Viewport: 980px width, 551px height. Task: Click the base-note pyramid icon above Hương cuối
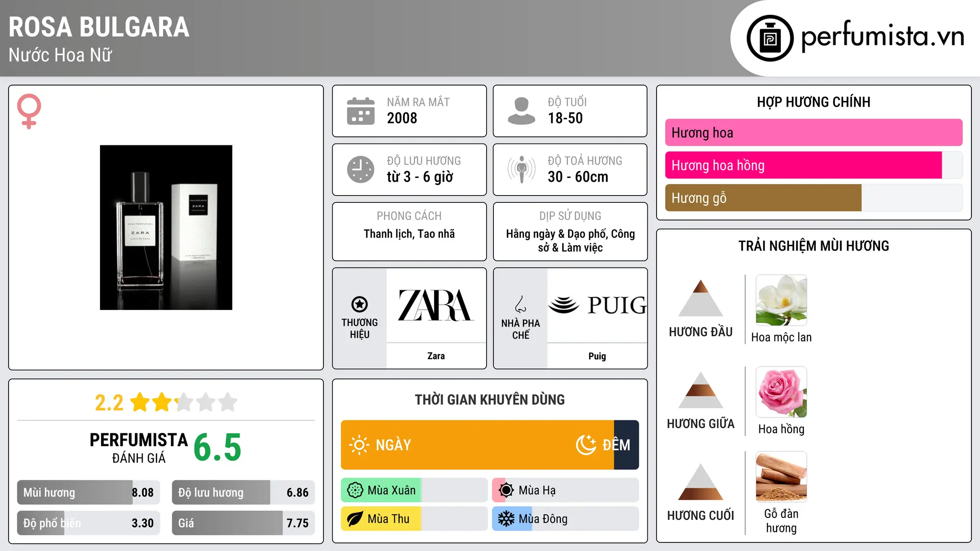point(701,482)
